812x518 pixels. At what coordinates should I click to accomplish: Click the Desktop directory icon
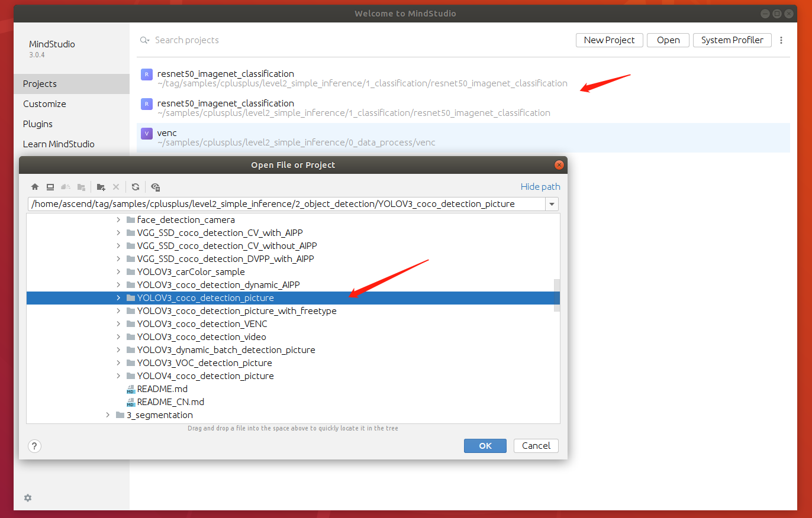(x=50, y=187)
